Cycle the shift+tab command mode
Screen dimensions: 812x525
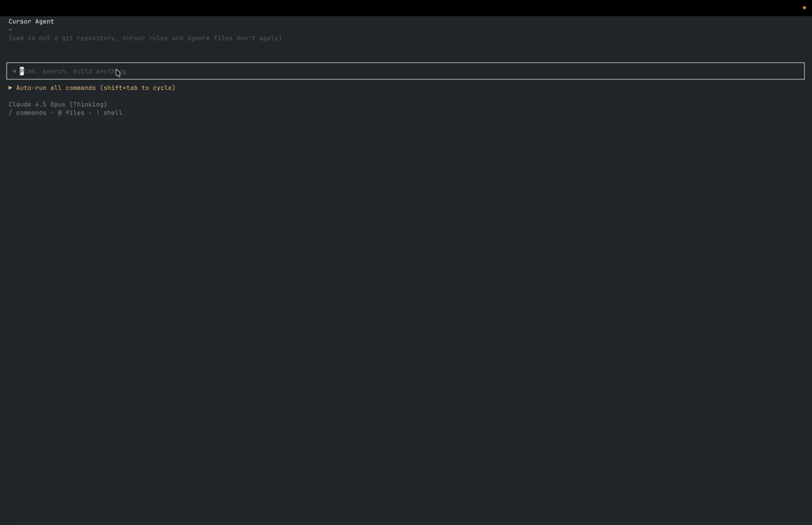(138, 88)
